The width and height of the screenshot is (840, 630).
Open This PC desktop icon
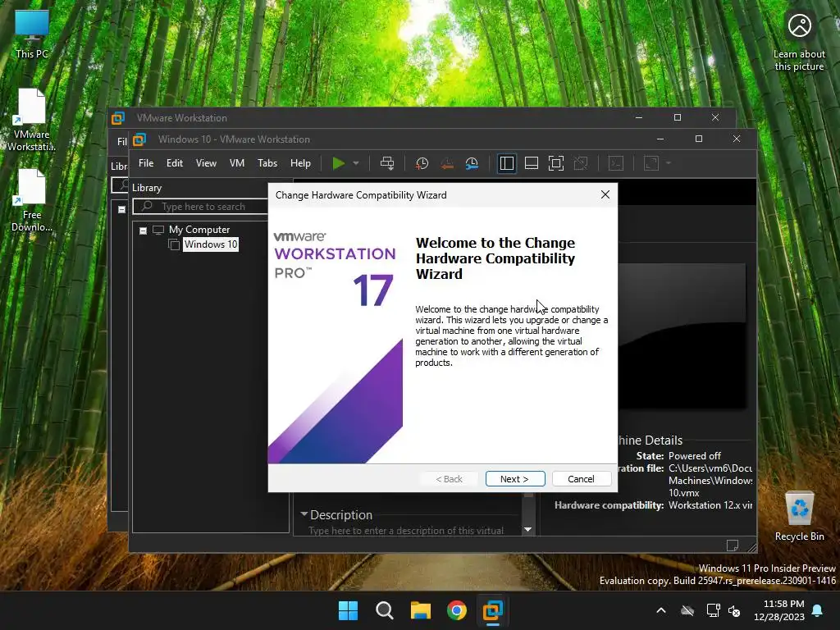tap(32, 34)
